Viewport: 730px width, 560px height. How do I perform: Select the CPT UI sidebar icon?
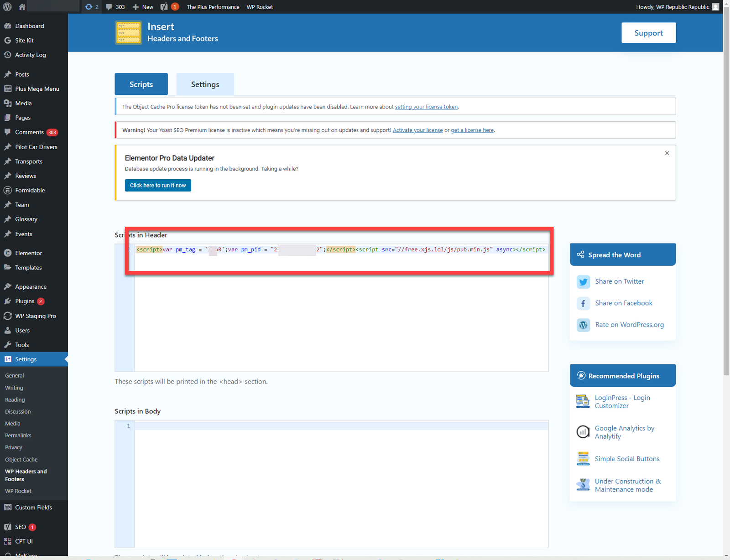point(8,541)
